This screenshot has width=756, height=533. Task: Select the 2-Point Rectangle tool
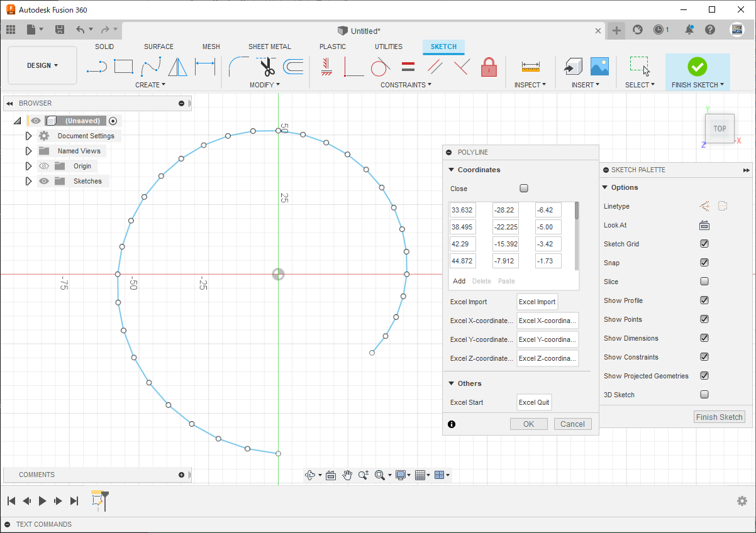(123, 66)
